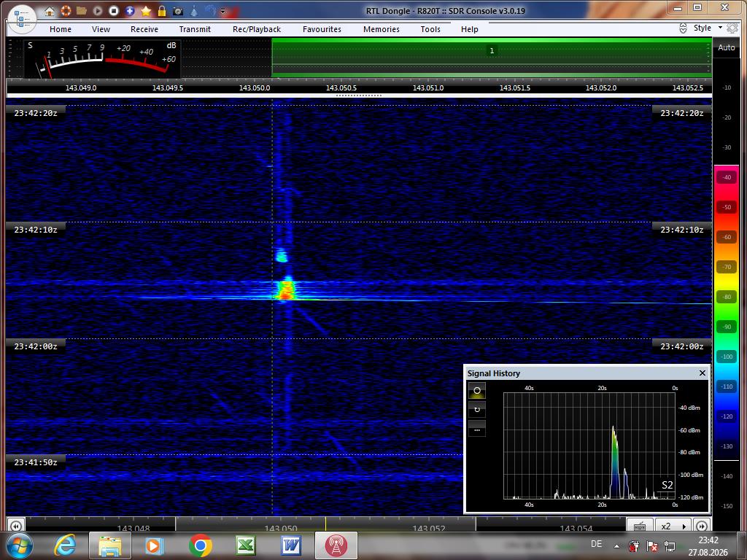This screenshot has height=560, width=747.
Task: Open the Memories ribbon tab
Action: [382, 29]
